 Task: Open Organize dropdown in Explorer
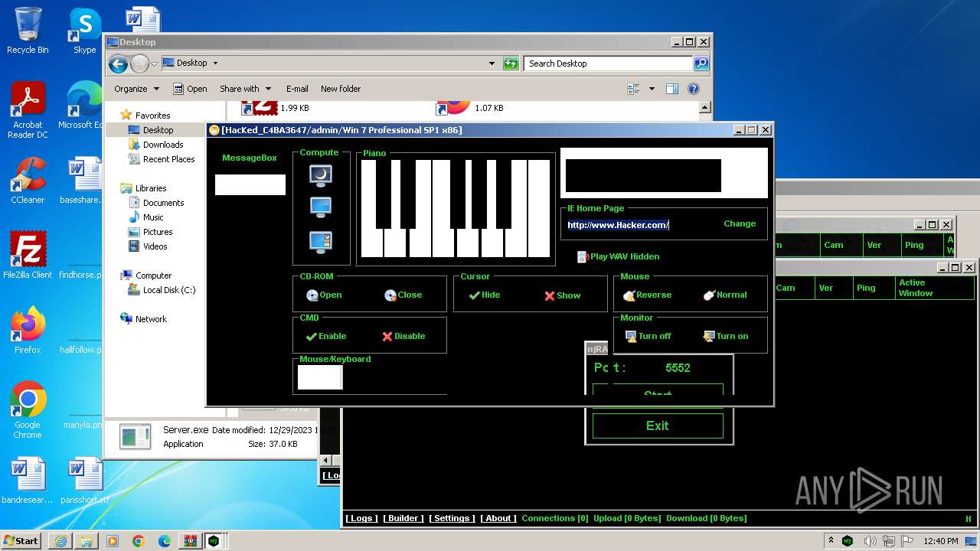136,89
